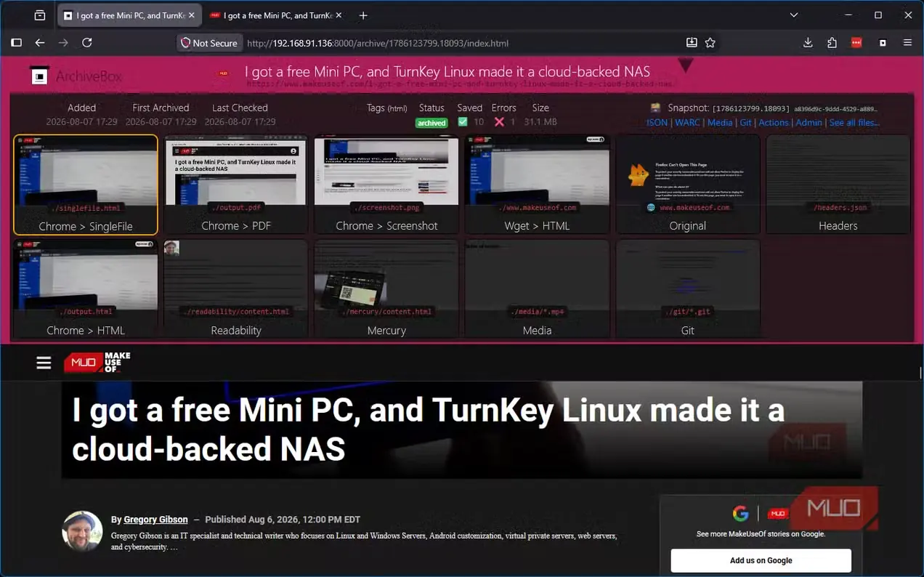Open the Firefox application menu
The height and width of the screenshot is (577, 924).
coord(908,43)
